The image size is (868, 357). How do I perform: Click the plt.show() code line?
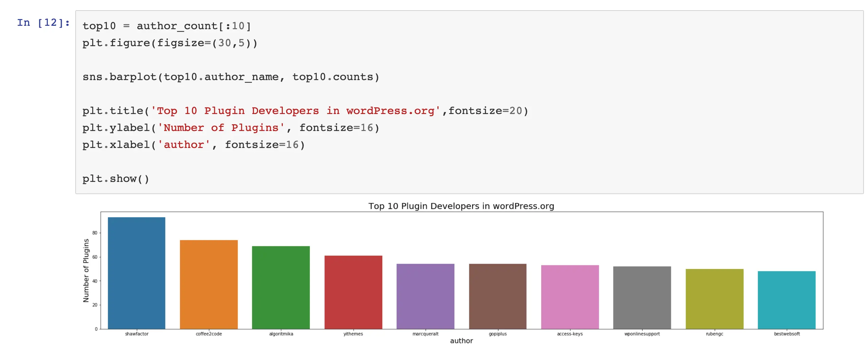116,179
